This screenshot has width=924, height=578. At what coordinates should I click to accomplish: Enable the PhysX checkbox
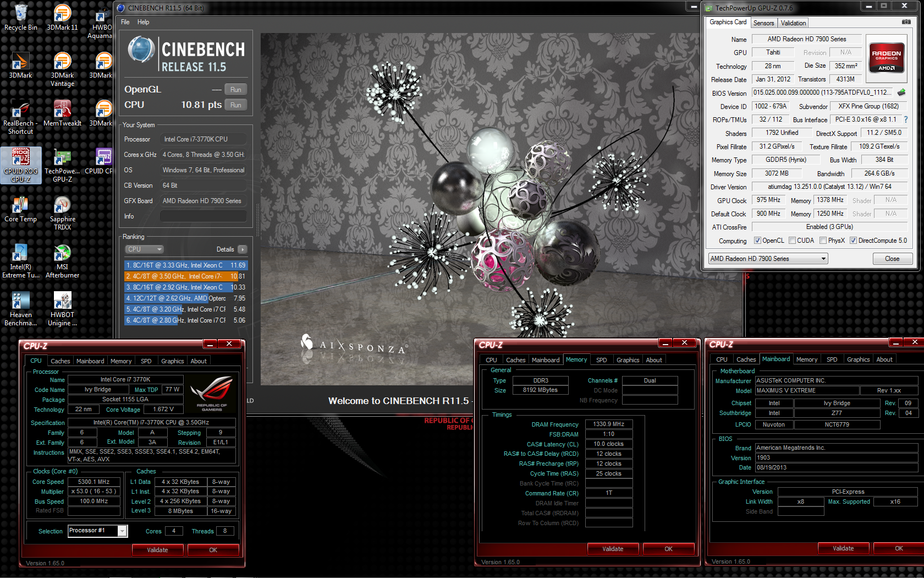point(823,241)
